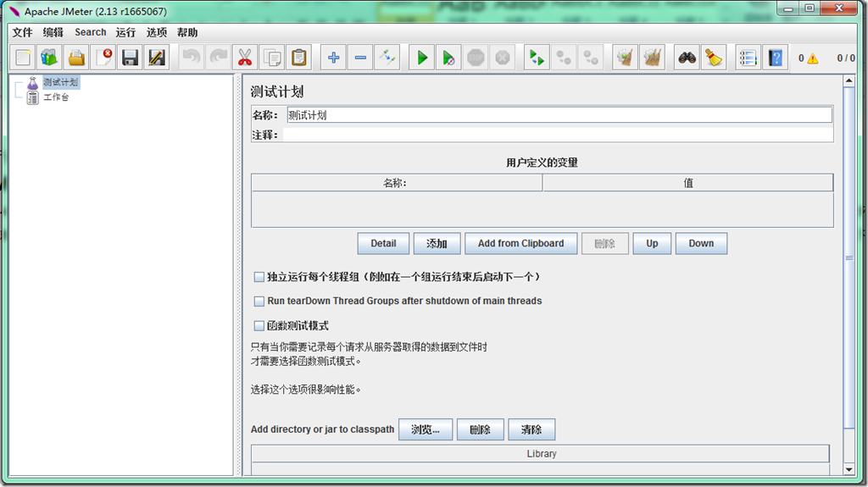Click the Reset Search brush icon
This screenshot has height=487, width=868.
714,58
